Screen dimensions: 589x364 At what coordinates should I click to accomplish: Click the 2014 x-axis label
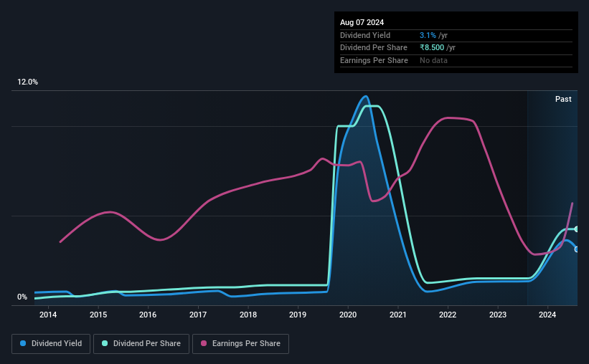[x=48, y=315]
